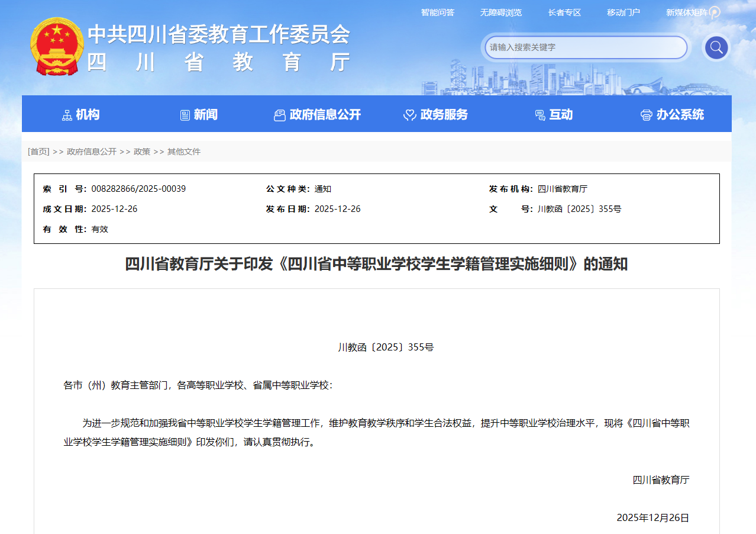The image size is (756, 534).
Task: Open the 政府信息公开 navigation menu item
Action: pyautogui.click(x=317, y=115)
